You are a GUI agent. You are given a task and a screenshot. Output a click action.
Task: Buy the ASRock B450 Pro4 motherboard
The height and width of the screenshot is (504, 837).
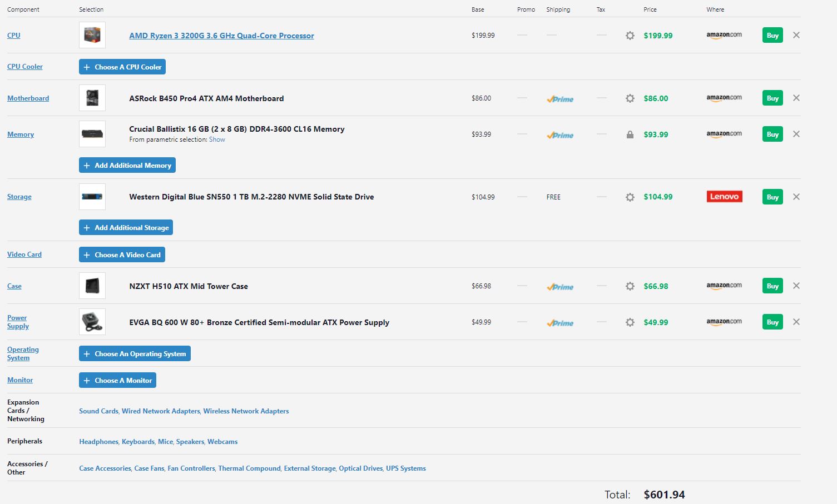pos(772,98)
